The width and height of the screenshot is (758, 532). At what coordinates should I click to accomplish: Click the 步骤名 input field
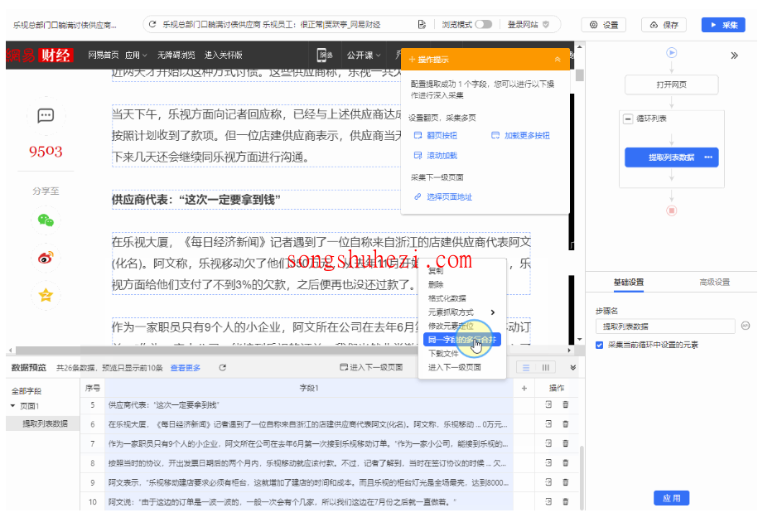tap(665, 326)
